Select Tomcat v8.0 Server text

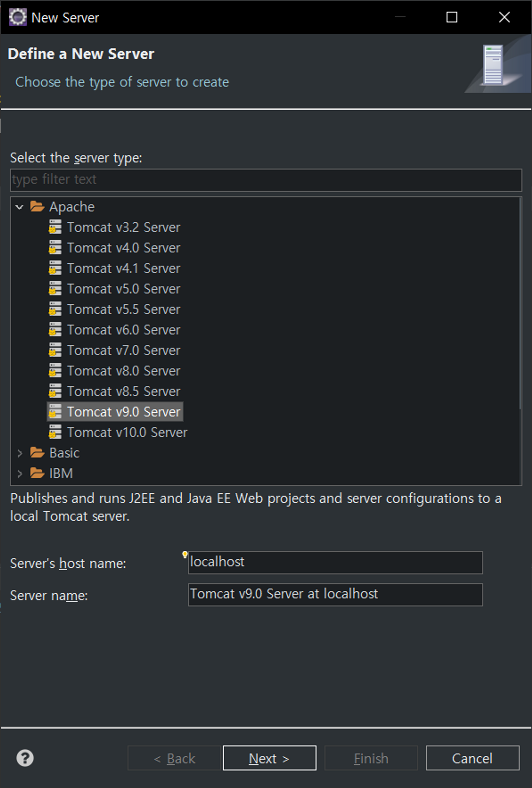[124, 371]
